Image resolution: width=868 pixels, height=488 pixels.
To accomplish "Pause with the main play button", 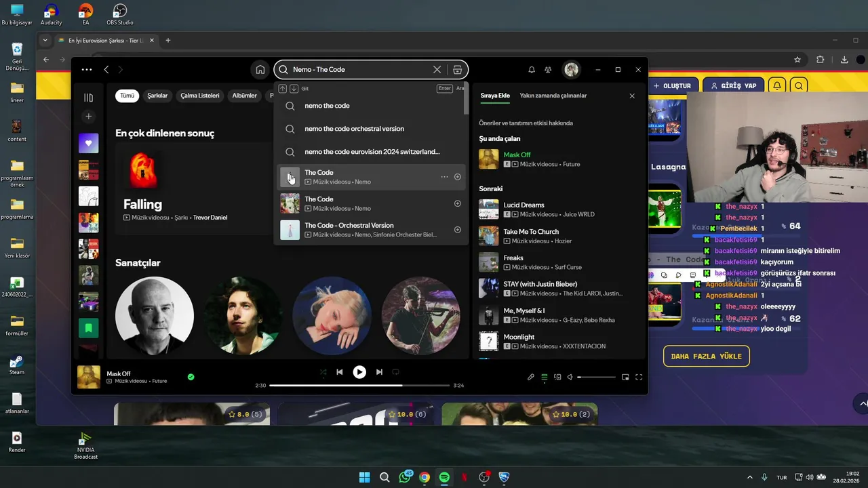I will pyautogui.click(x=359, y=372).
